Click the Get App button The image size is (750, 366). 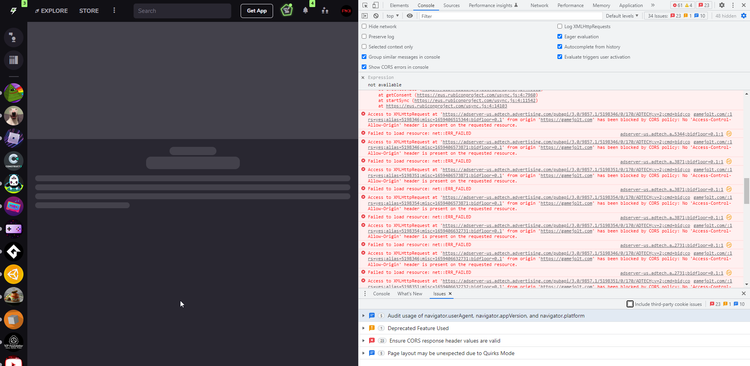tap(257, 11)
